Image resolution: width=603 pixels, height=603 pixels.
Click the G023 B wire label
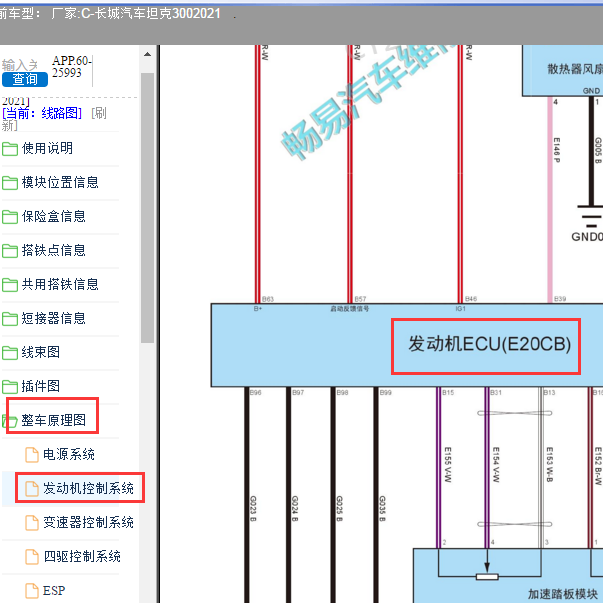pos(253,508)
